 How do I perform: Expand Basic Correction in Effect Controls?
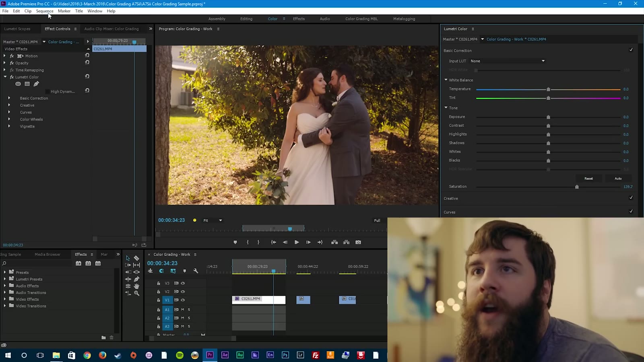pyautogui.click(x=9, y=98)
